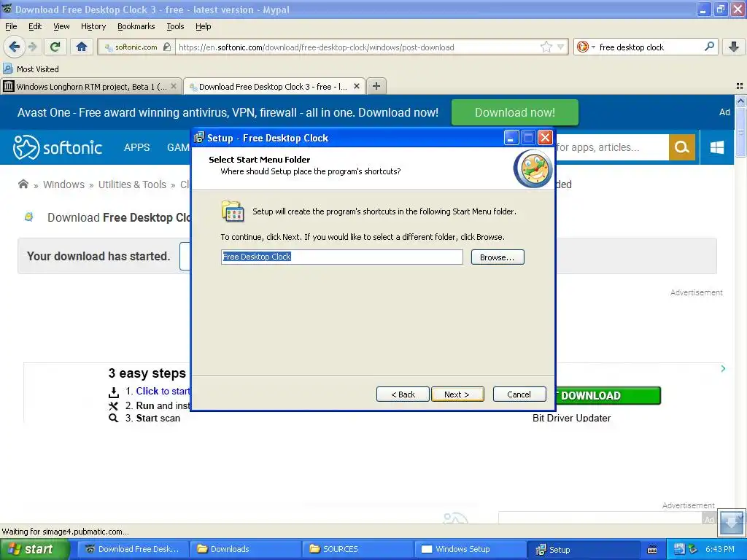Click the Softonic search apps field

612,147
